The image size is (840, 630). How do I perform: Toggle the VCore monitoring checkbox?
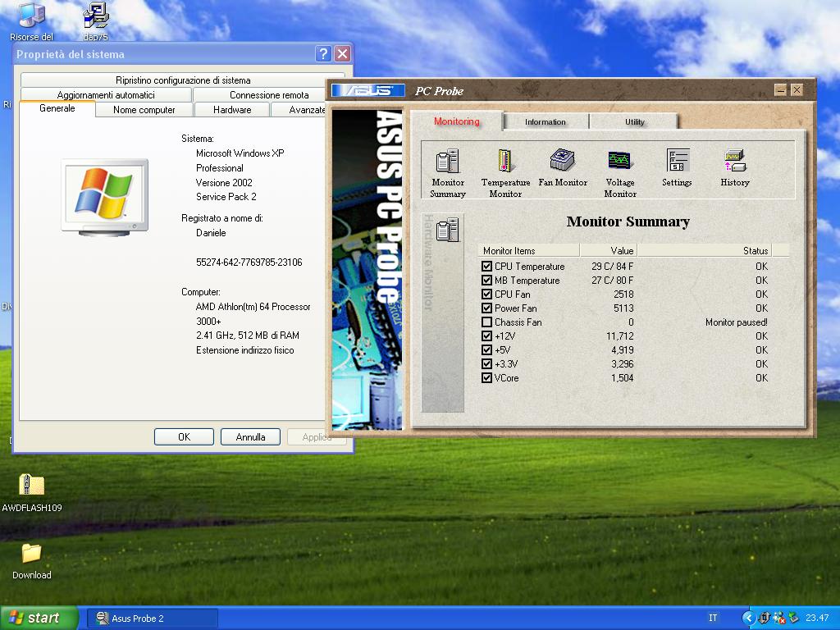[486, 377]
